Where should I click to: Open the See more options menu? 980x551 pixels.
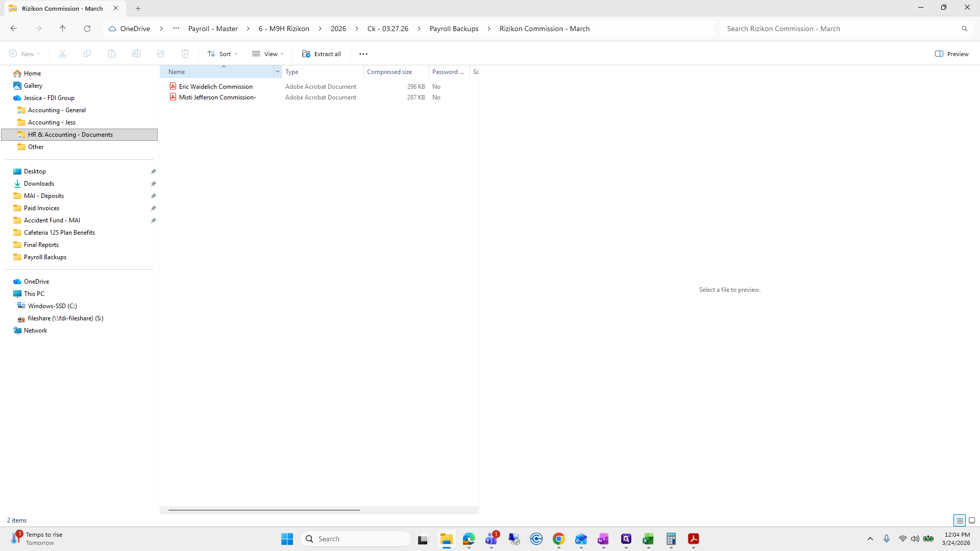[363, 54]
